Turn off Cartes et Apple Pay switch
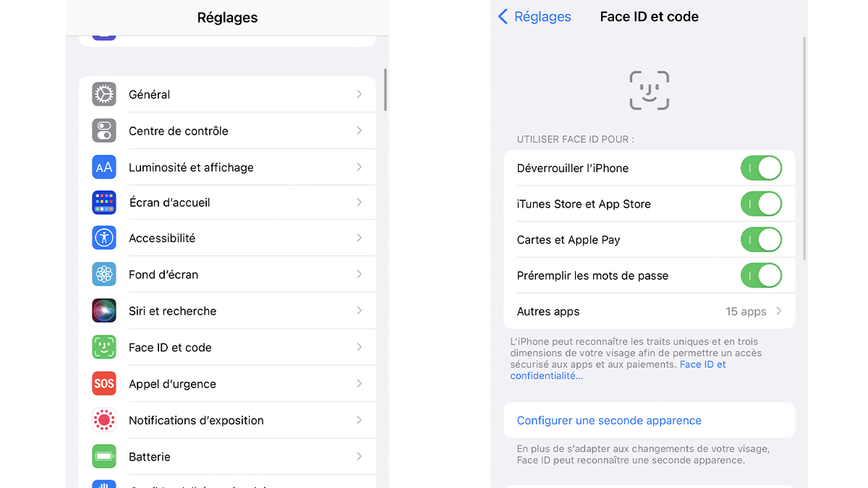This screenshot has width=868, height=488. point(761,239)
